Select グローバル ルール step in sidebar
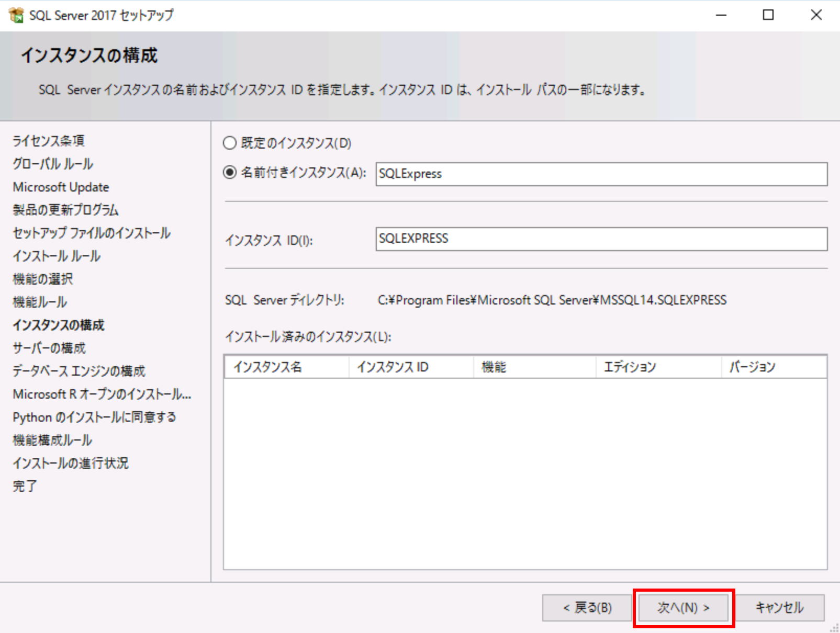 (x=53, y=164)
